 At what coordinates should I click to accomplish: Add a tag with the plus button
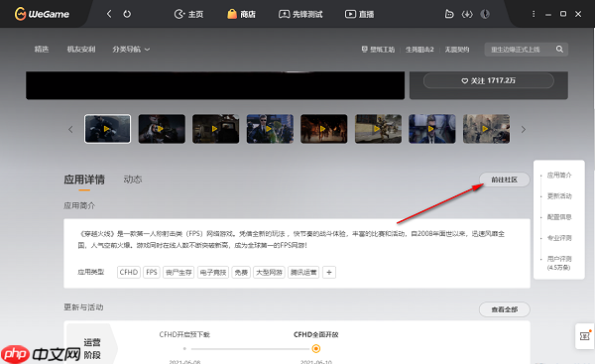point(329,272)
